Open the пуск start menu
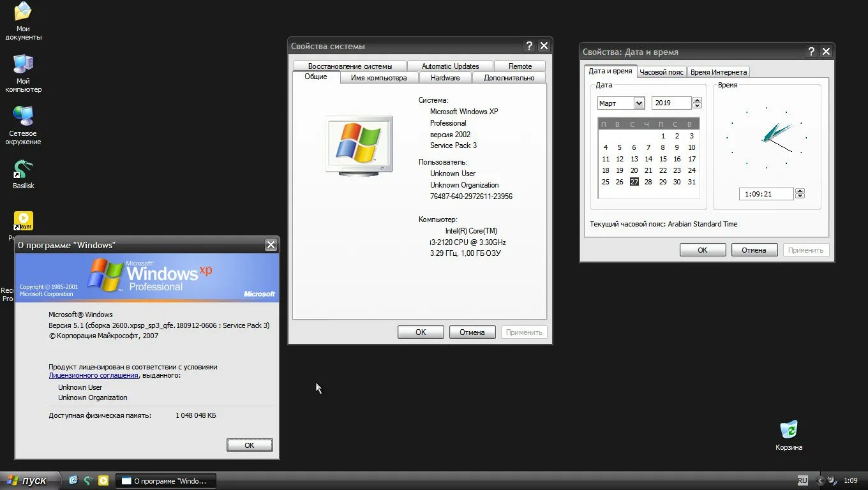Screen dimensions: 868x490 29,480
